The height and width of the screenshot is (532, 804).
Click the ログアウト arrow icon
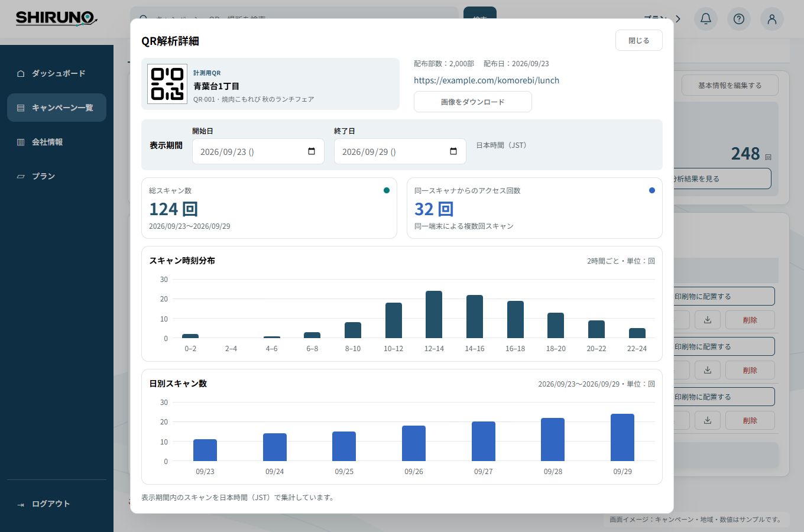pos(21,505)
